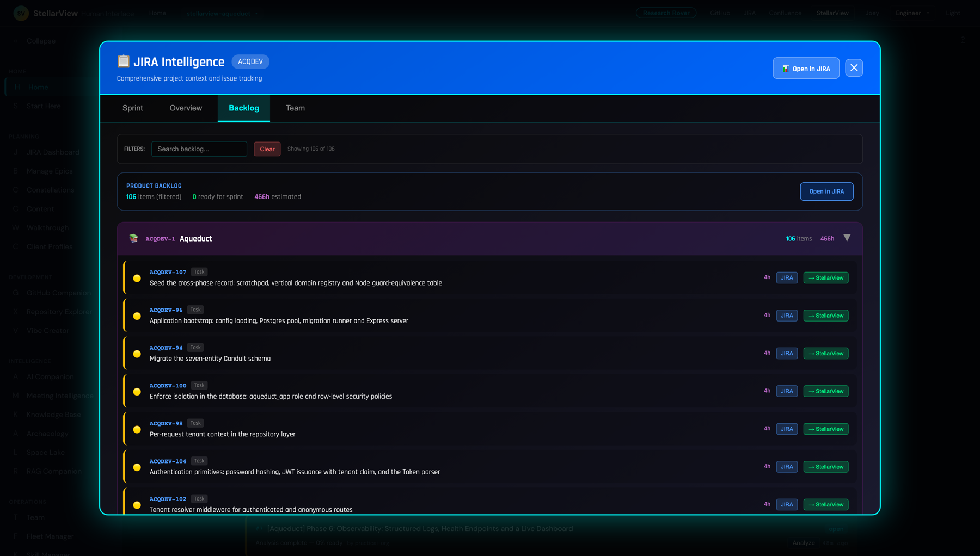Send ACQDEV-94 to StellarView
The image size is (980, 556).
826,354
